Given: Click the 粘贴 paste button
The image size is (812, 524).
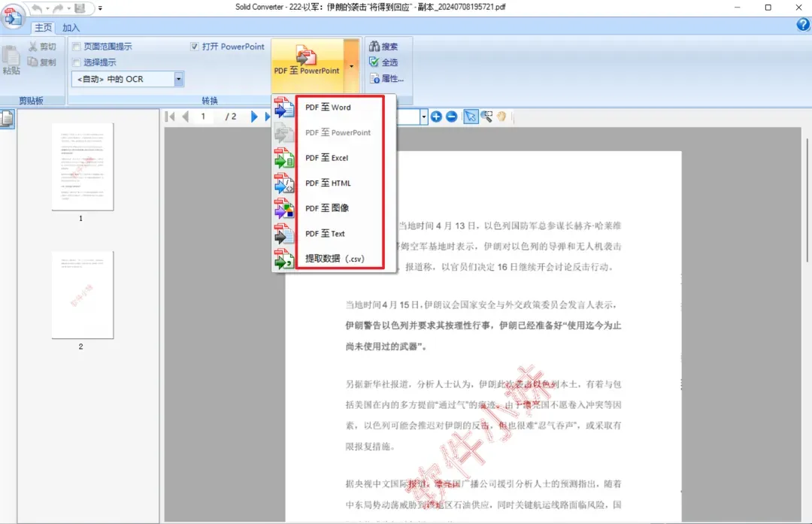Looking at the screenshot, I should 11,60.
